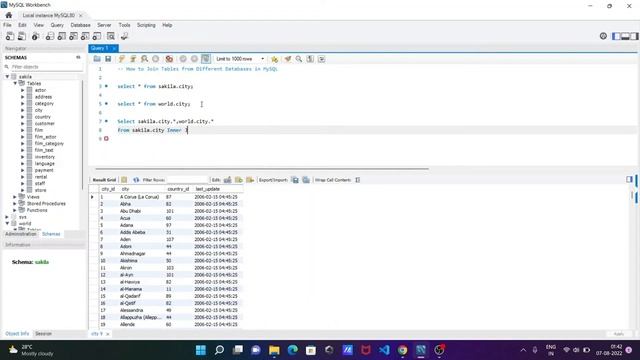
Task: Open SQL script file from main toolbar
Action: 22,36
